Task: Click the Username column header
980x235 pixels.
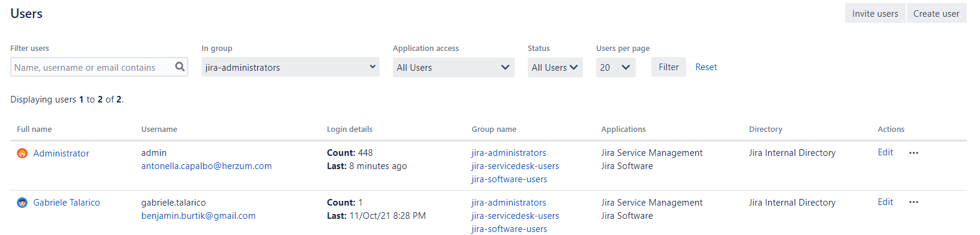Action: (159, 129)
